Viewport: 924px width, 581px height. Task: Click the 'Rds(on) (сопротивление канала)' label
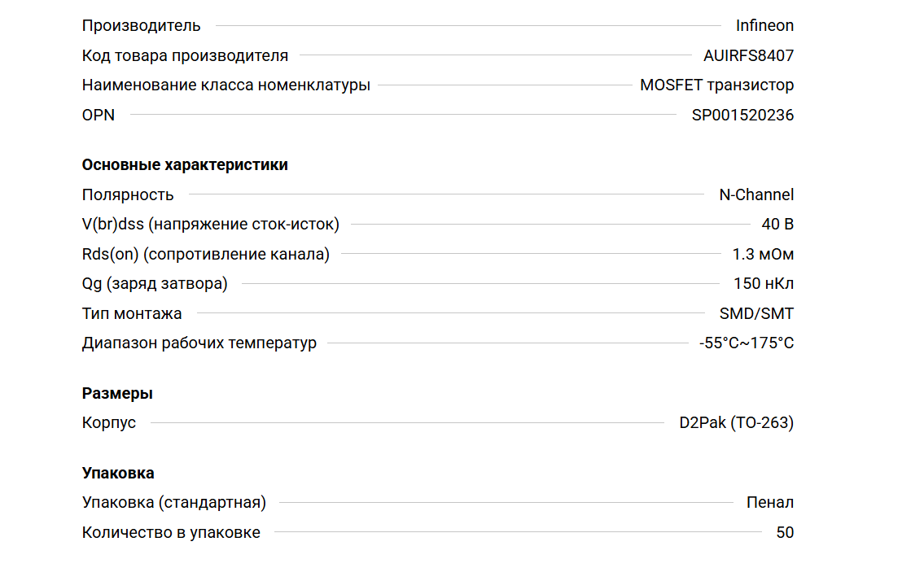[206, 255]
